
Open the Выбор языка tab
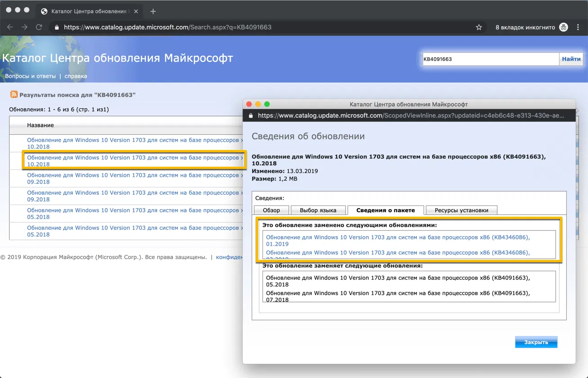(318, 210)
